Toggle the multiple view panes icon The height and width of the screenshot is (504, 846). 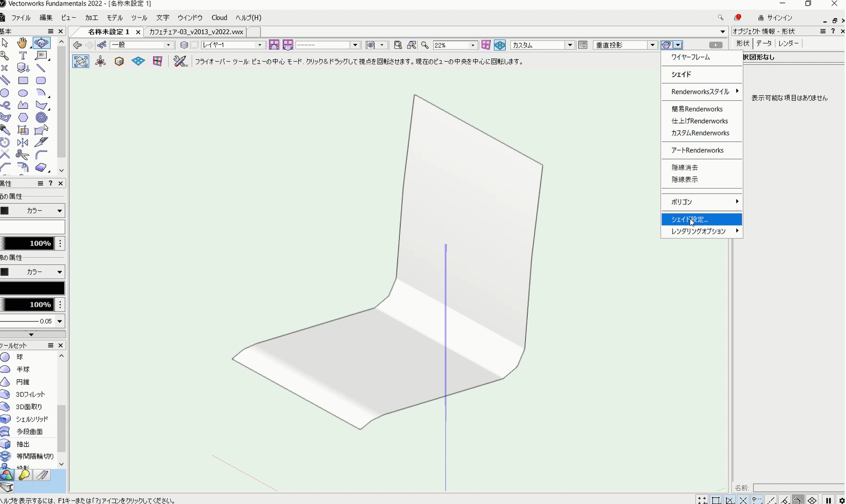583,45
